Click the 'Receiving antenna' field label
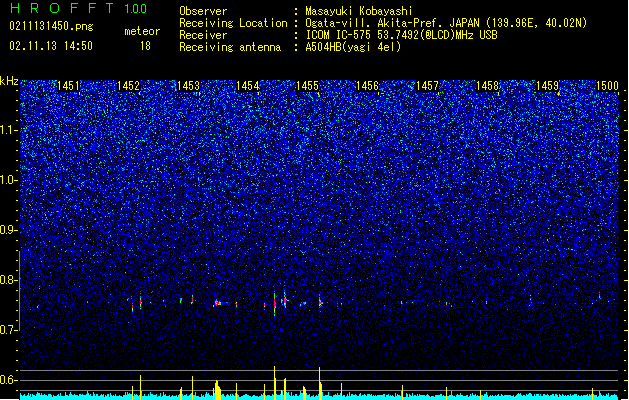 point(230,47)
